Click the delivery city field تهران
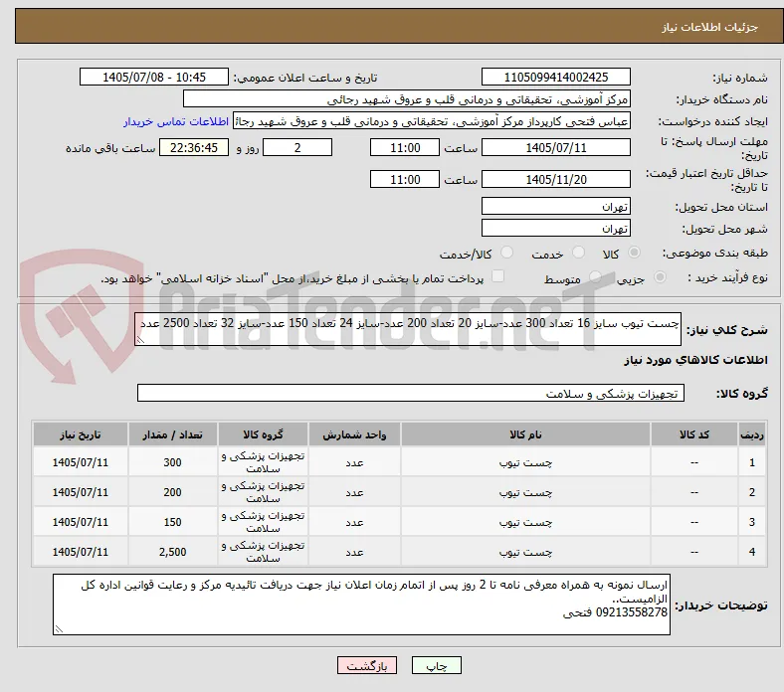This screenshot has width=784, height=692. coord(555,229)
